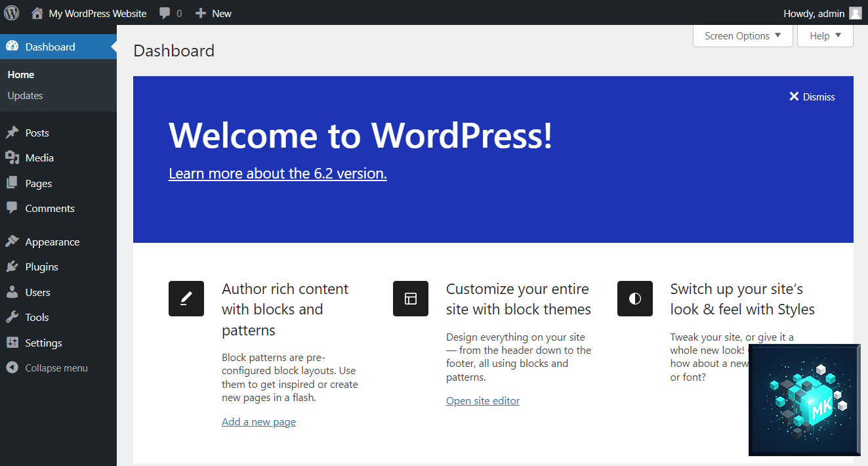868x466 pixels.
Task: Open the Users menu
Action: (x=58, y=292)
